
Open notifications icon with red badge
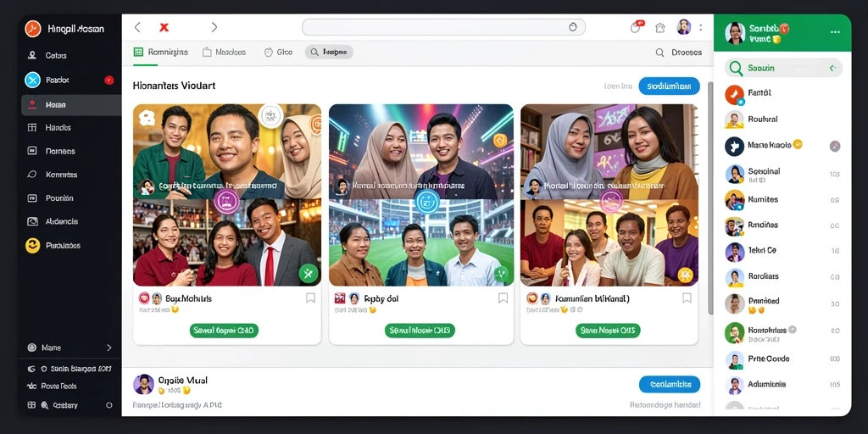point(637,27)
